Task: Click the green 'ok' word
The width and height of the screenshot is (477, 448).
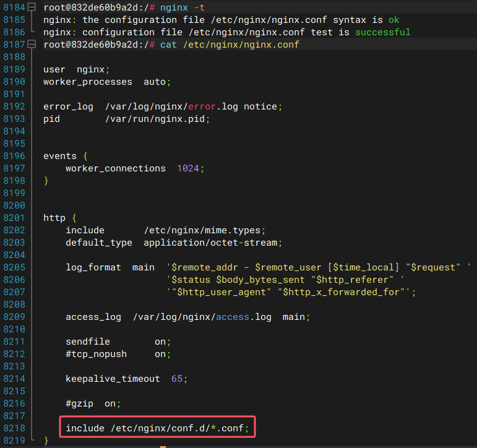Action: (393, 20)
